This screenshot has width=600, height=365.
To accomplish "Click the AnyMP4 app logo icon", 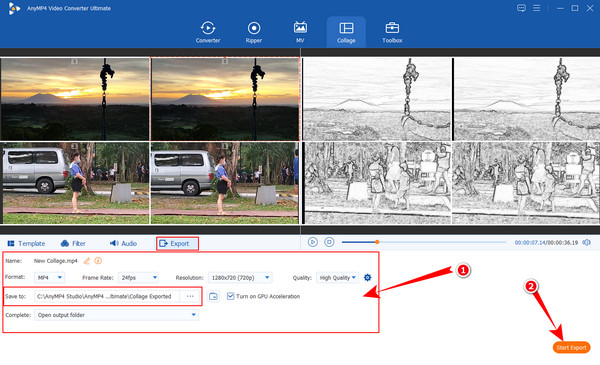I will [14, 8].
